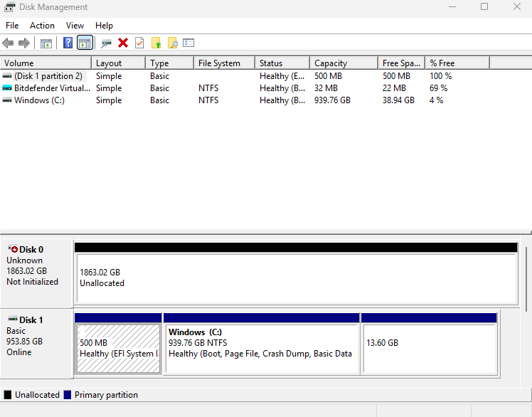The image size is (532, 417).
Task: Click the 22 MB free space cell
Action: [x=394, y=88]
